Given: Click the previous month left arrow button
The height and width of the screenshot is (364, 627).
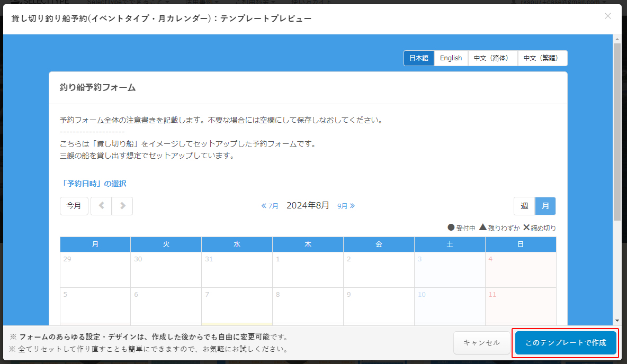Looking at the screenshot, I should click(x=101, y=206).
